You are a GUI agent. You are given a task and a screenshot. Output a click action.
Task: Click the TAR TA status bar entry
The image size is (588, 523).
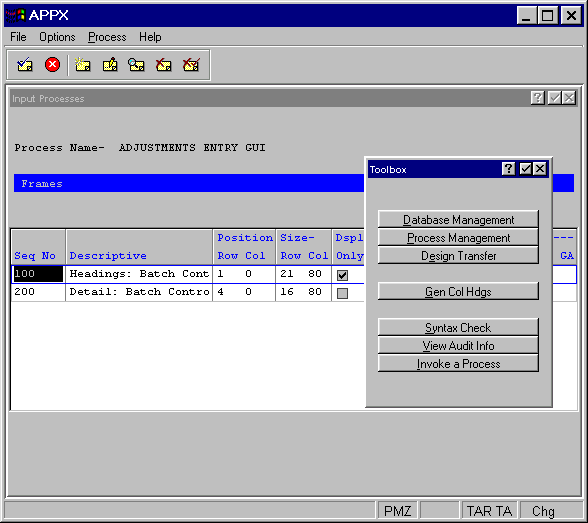click(x=489, y=511)
